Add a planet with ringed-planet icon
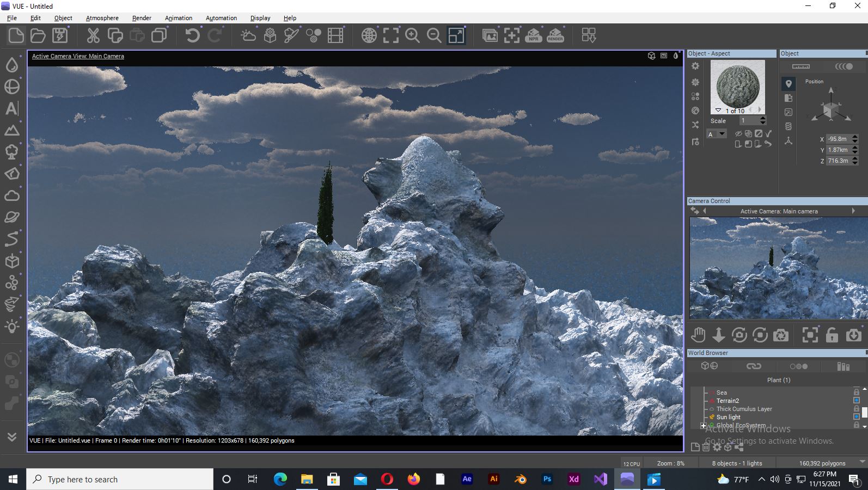This screenshot has height=490, width=868. pos(12,217)
